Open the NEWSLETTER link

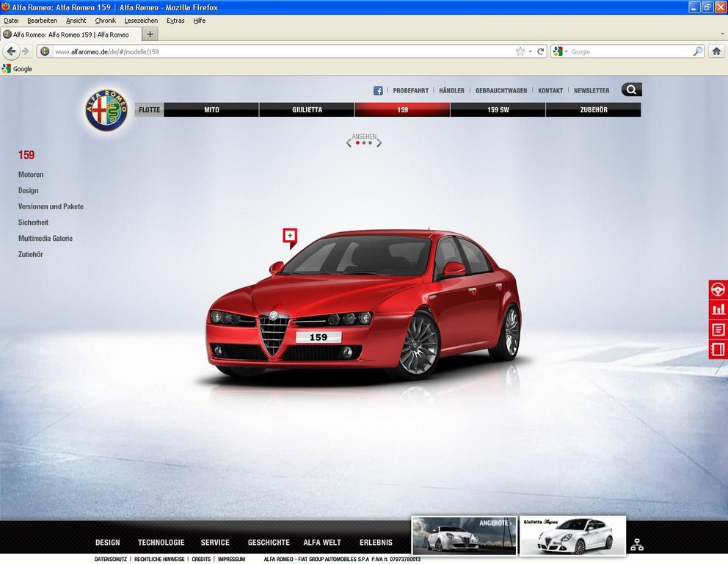[x=591, y=90]
